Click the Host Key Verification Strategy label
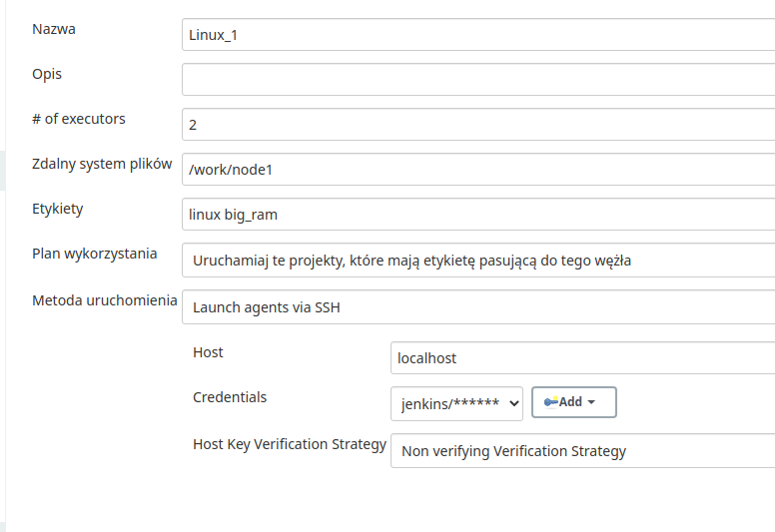 click(x=290, y=444)
